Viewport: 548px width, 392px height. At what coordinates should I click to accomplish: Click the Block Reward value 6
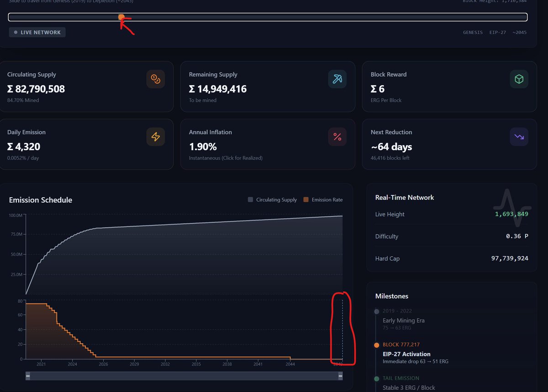click(x=378, y=89)
